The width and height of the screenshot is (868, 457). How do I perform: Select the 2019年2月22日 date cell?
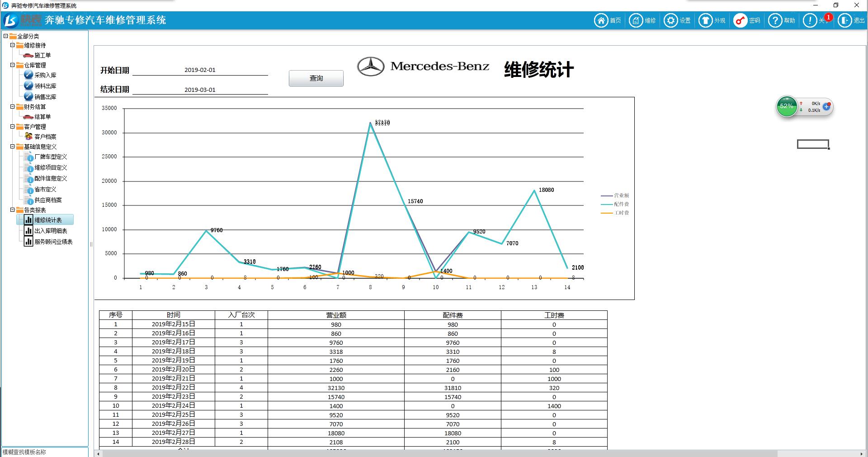click(x=174, y=388)
